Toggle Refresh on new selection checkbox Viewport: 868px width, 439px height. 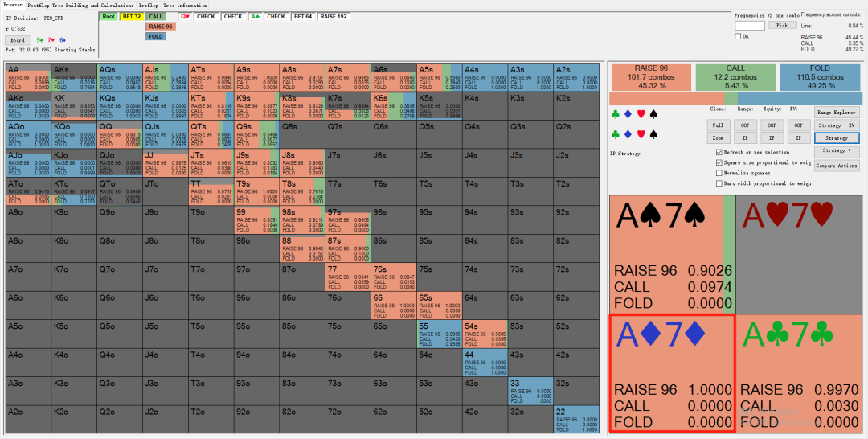(x=719, y=152)
